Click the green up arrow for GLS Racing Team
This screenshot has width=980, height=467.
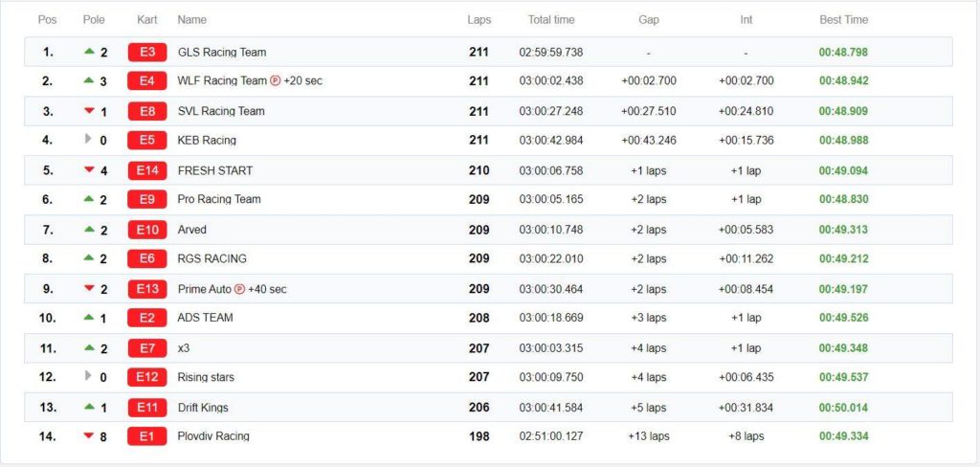coord(89,52)
